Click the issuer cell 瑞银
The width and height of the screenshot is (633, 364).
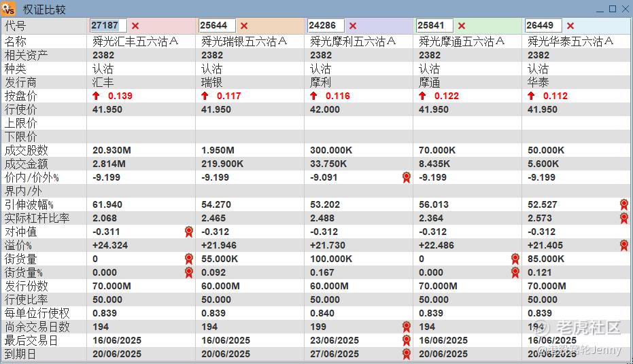point(212,82)
